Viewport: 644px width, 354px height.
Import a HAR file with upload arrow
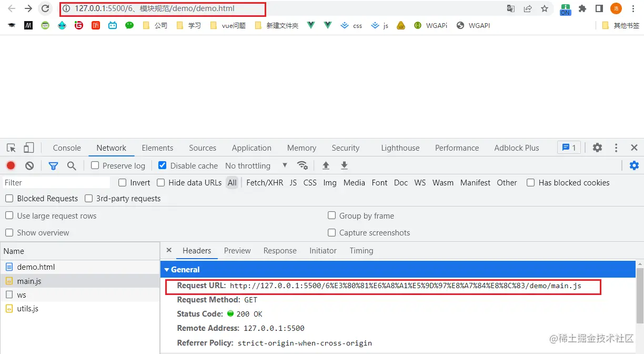pos(326,165)
